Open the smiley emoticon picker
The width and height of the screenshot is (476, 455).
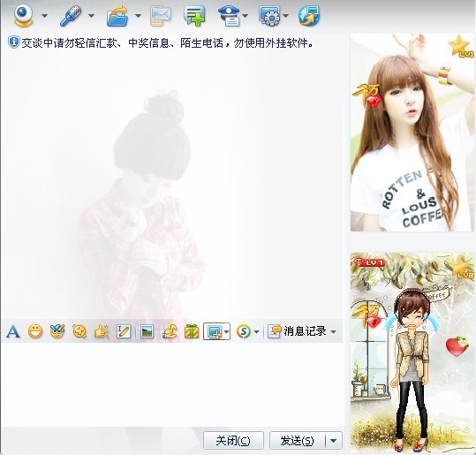tap(35, 331)
